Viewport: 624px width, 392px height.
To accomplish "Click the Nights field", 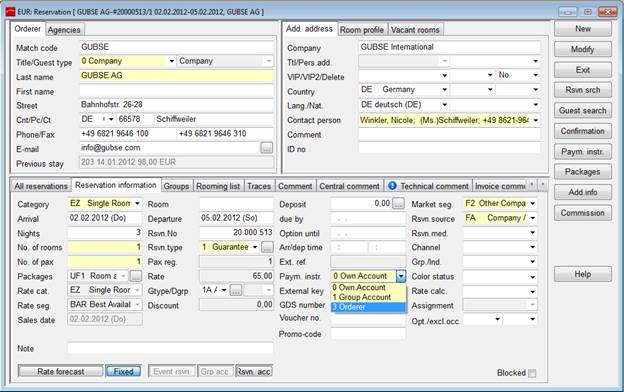I will [105, 232].
